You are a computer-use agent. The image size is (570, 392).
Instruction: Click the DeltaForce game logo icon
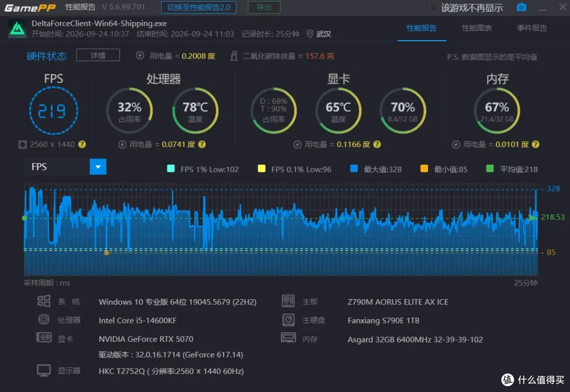click(17, 28)
